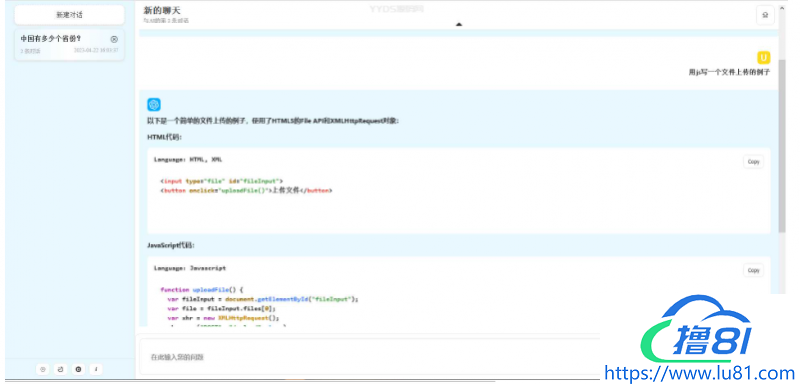Screen dimensions: 800x384
Task: Start a 新建对话 new conversation
Action: click(69, 15)
